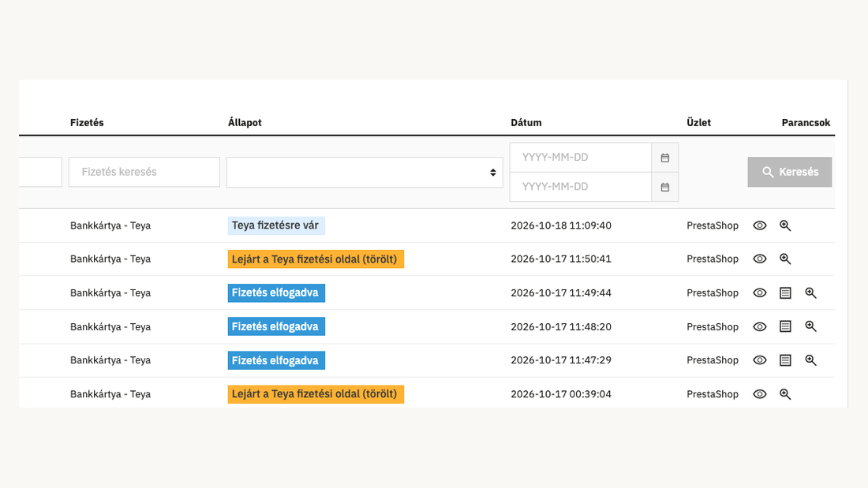Viewport: 868px width, 488px height.
Task: Expand the Állapot status filter dropdown
Action: pyautogui.click(x=365, y=172)
